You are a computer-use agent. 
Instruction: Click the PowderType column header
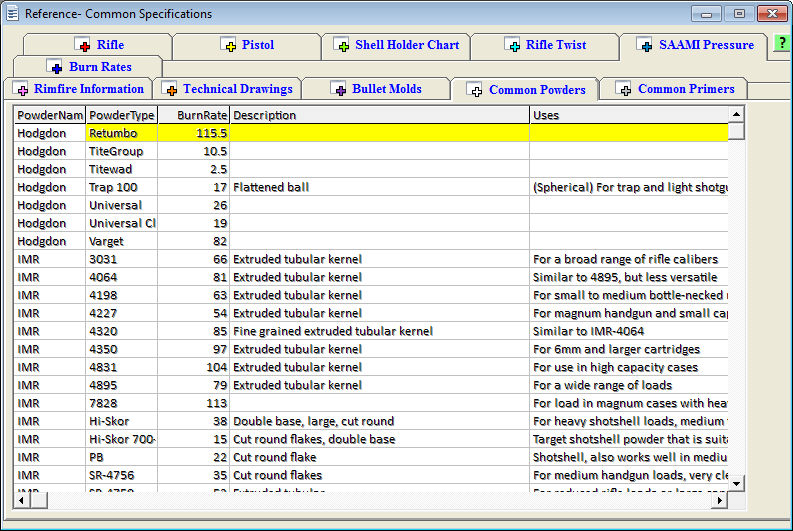click(122, 115)
